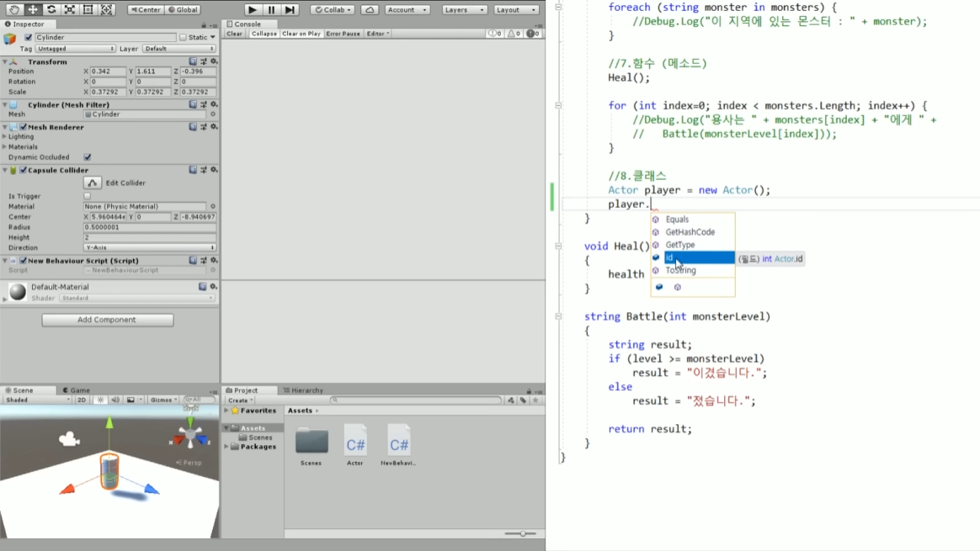
Task: Switch to the Hierarchy tab
Action: (x=303, y=389)
